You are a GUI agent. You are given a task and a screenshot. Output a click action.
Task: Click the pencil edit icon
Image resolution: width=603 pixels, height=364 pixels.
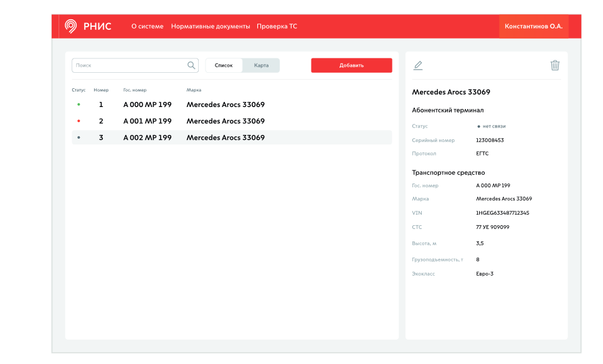tap(418, 65)
